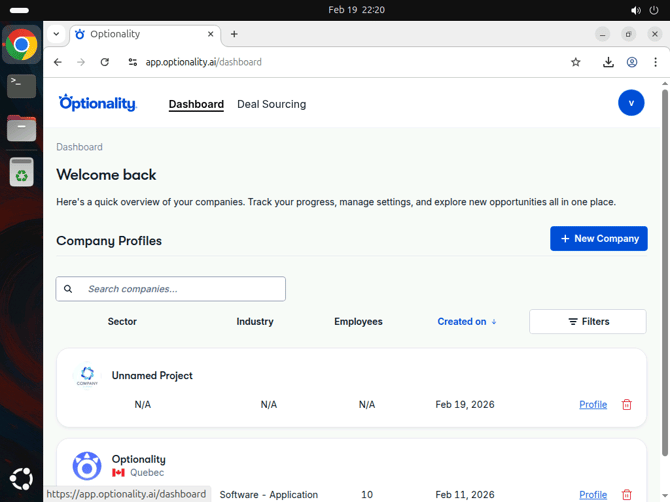Delete the Unnamed Project company

pyautogui.click(x=626, y=404)
